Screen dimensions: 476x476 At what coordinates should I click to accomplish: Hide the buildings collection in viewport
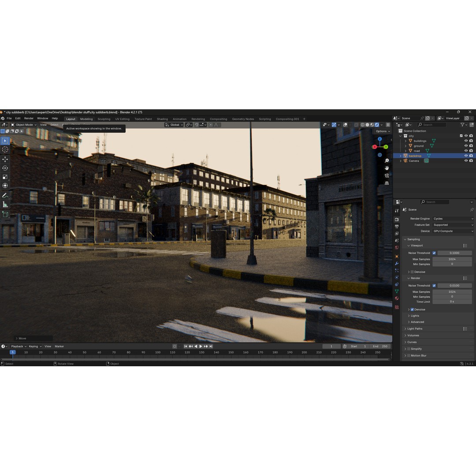pos(466,141)
